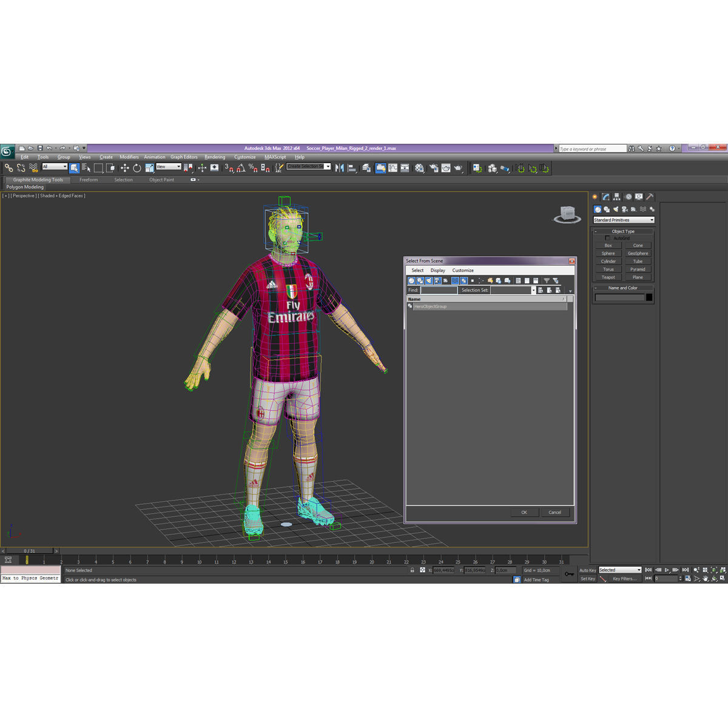Screen dimensions: 728x728
Task: Open the Modifiers menu
Action: tap(129, 157)
